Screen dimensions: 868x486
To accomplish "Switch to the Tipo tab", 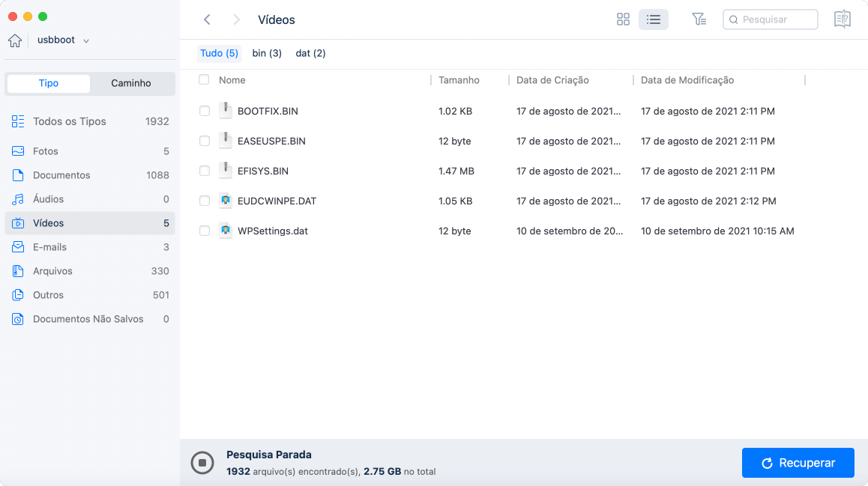I will click(48, 83).
